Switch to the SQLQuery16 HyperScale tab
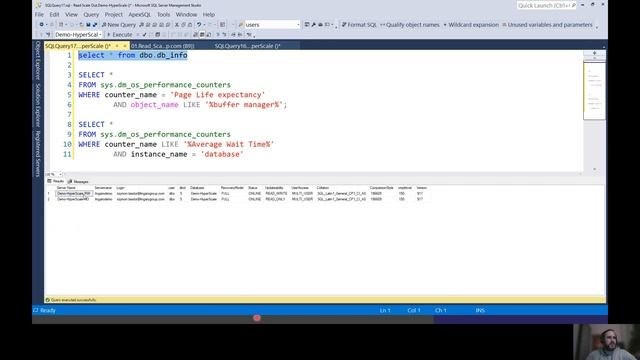 pos(248,46)
